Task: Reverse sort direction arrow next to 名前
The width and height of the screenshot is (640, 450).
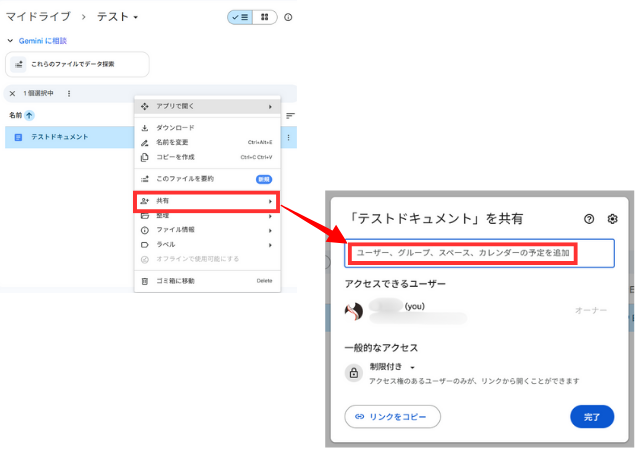Action: (x=29, y=115)
